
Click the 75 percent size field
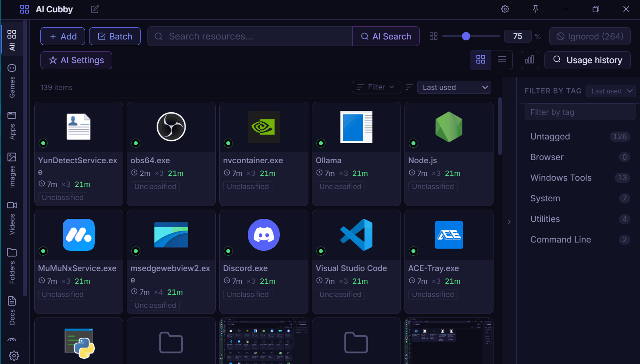[x=518, y=36]
